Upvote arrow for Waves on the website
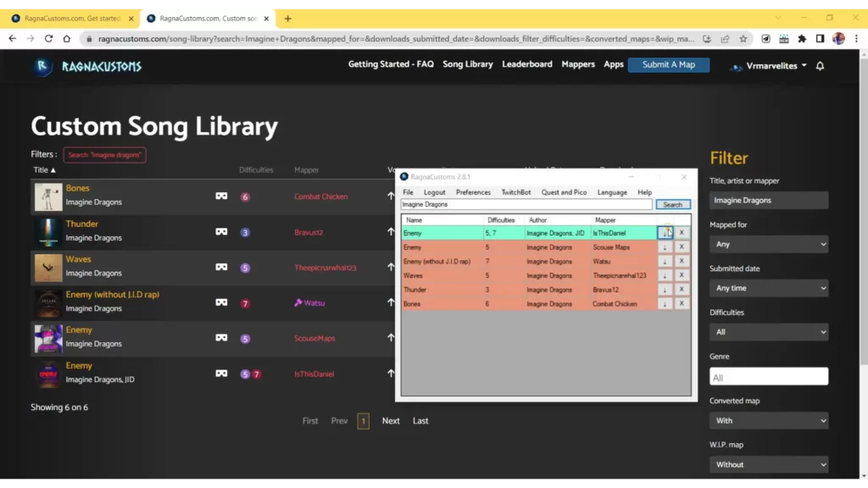This screenshot has height=488, width=868. coord(391,267)
